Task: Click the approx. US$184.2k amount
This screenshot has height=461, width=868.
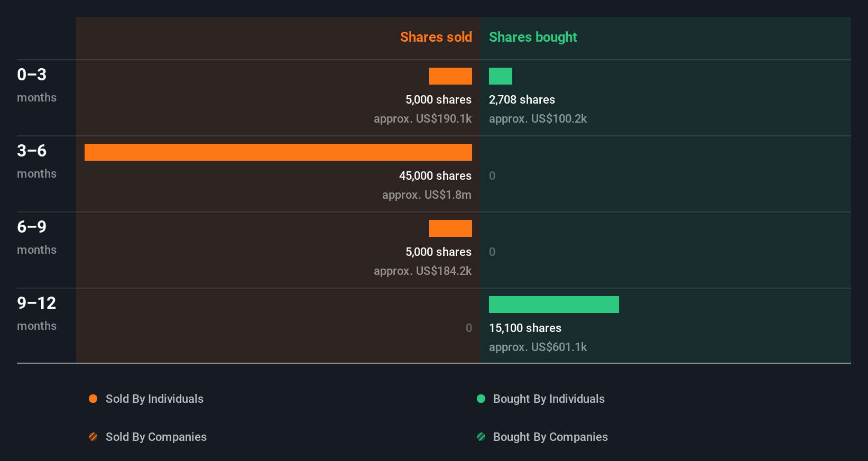Action: 422,271
